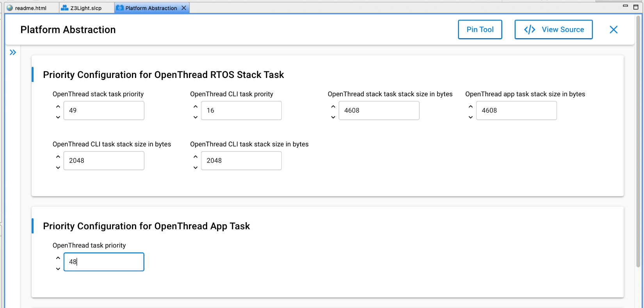Decrement OpenThread CLI task priority

tap(196, 117)
